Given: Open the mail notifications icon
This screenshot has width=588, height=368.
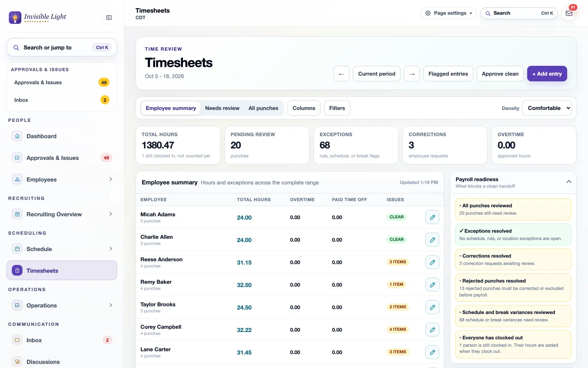Looking at the screenshot, I should click(x=569, y=13).
